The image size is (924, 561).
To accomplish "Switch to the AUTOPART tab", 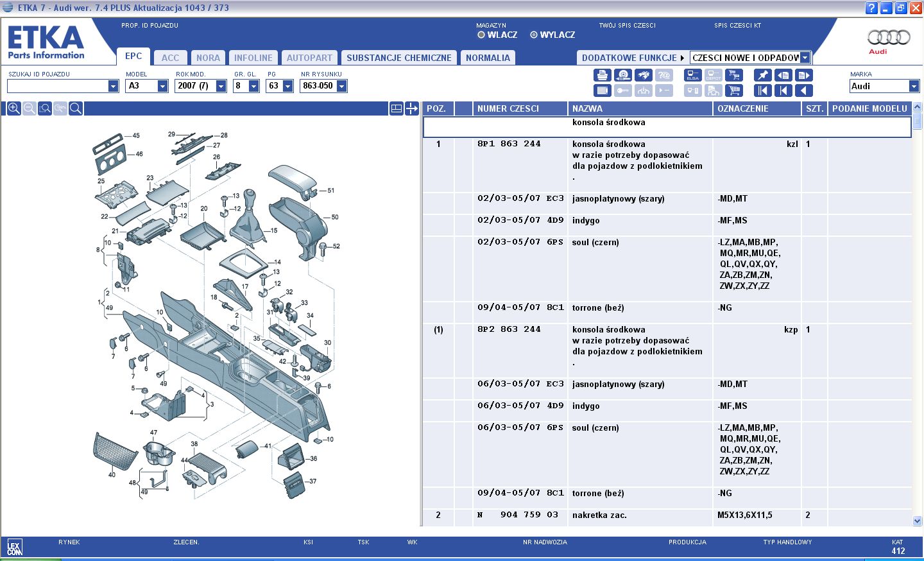I will (x=309, y=58).
